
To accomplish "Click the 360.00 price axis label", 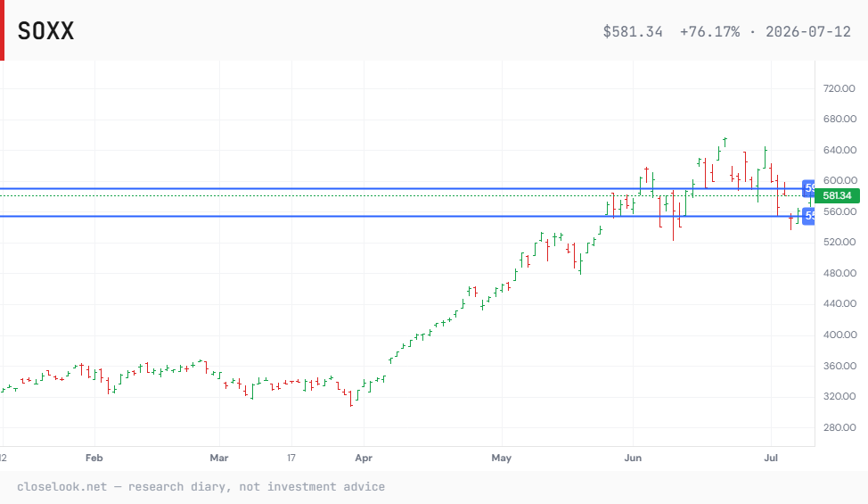I will [x=839, y=366].
